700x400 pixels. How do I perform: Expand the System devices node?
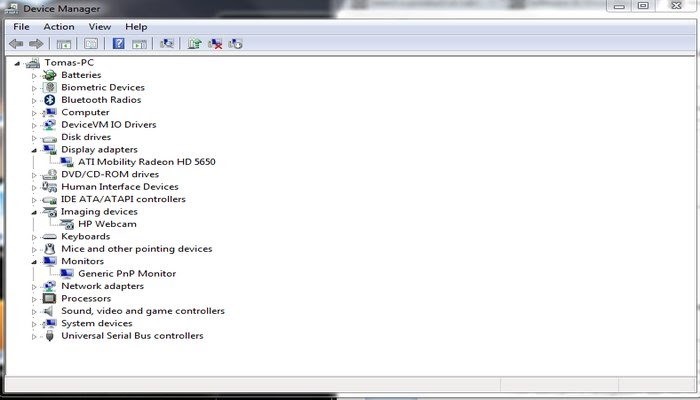(x=34, y=324)
